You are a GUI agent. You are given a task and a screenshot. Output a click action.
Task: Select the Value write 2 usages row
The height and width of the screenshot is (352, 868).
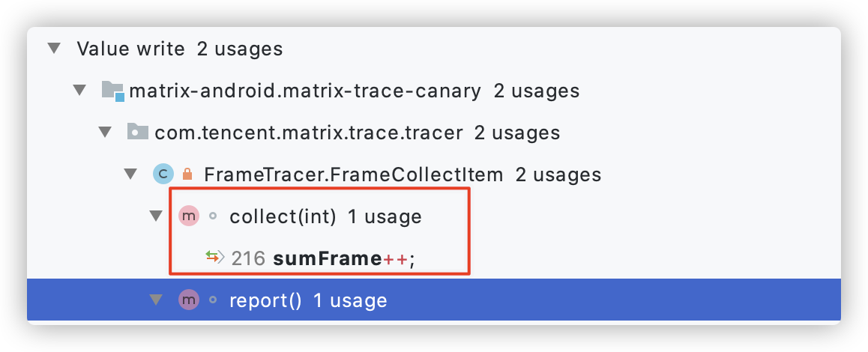tap(434, 49)
